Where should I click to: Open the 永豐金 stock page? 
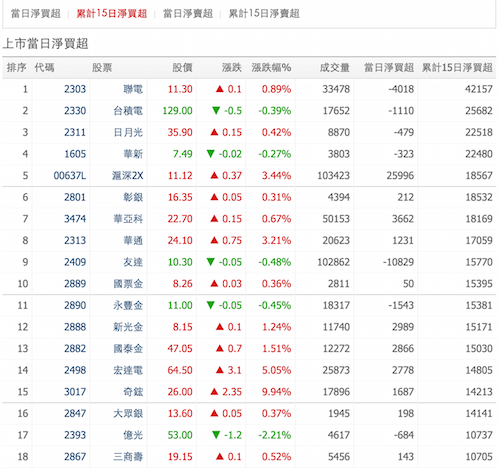(x=128, y=305)
